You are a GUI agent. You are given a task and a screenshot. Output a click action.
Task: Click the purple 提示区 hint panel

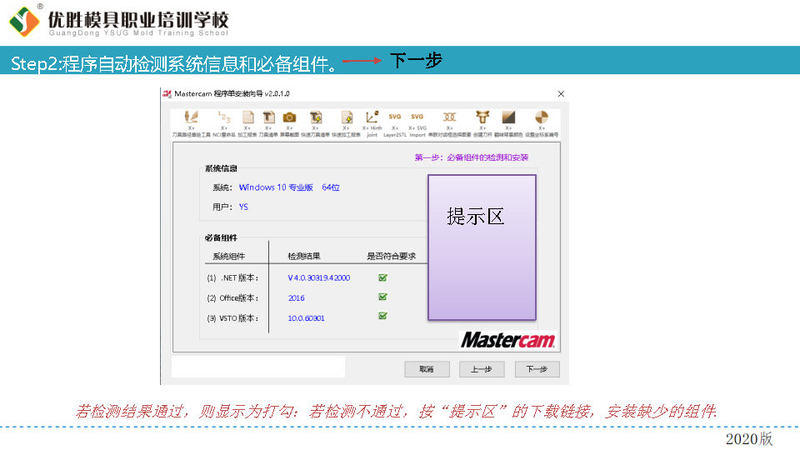coord(482,247)
